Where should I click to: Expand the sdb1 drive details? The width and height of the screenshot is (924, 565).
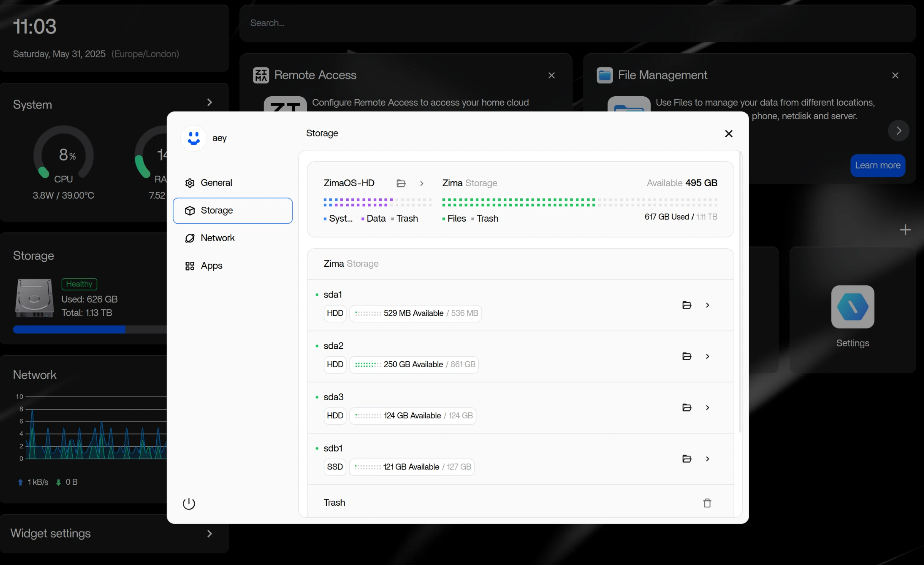[707, 459]
